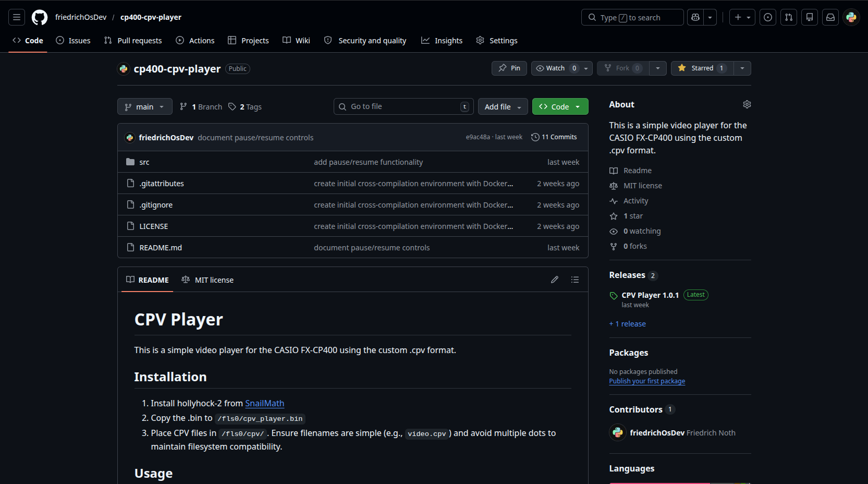Screen dimensions: 868x484
Task: Click the Type / to search box
Action: coord(632,17)
